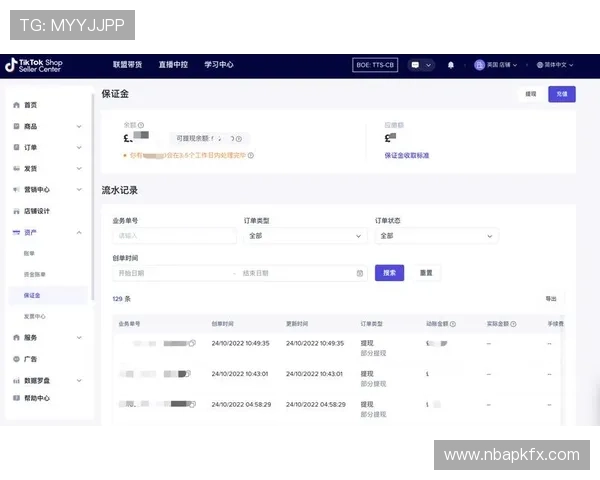600x480 pixels.
Task: Open the 保证金收取标准 link
Action: [407, 155]
